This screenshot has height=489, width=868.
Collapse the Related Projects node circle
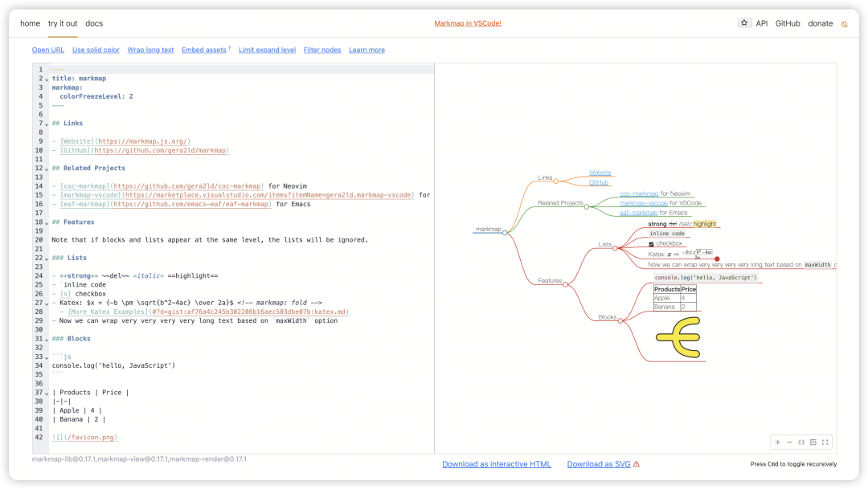point(587,207)
